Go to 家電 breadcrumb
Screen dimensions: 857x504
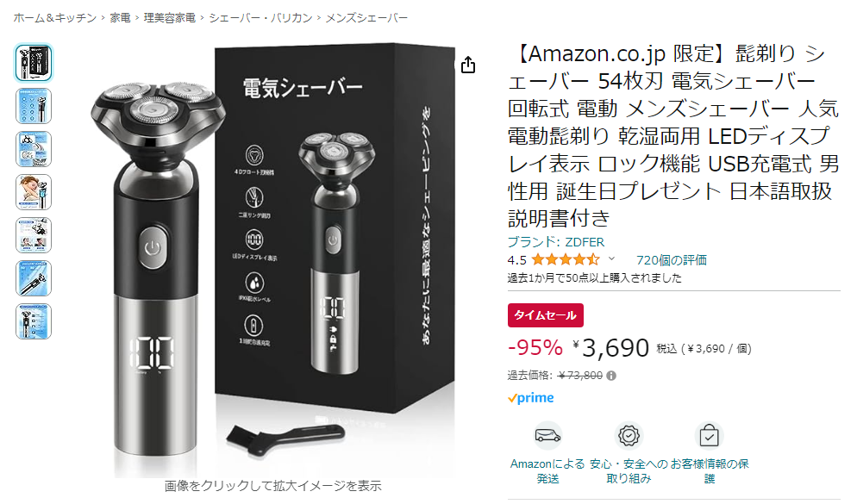pyautogui.click(x=120, y=18)
